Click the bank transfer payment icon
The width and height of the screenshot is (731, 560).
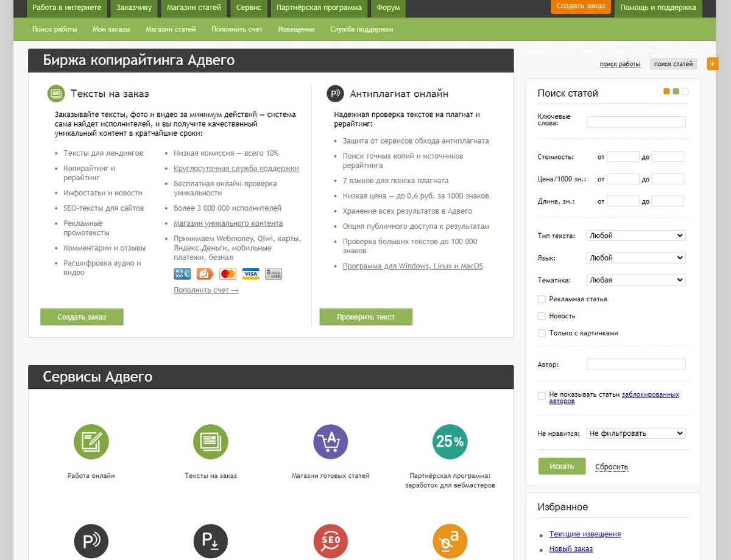[x=274, y=274]
